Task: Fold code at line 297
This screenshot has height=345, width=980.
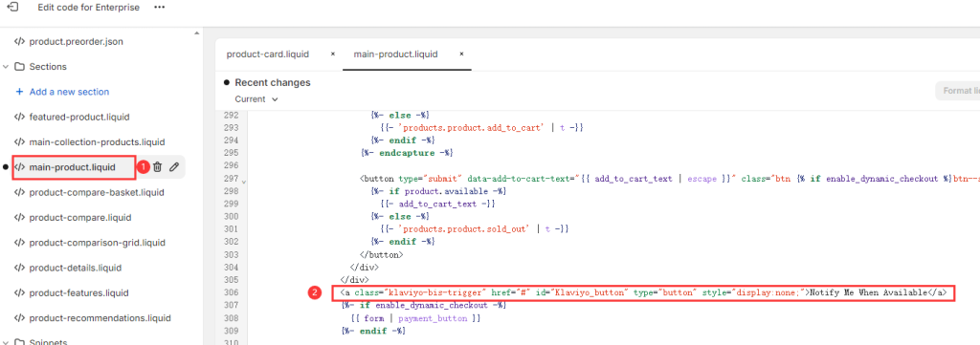Action: pyautogui.click(x=244, y=181)
